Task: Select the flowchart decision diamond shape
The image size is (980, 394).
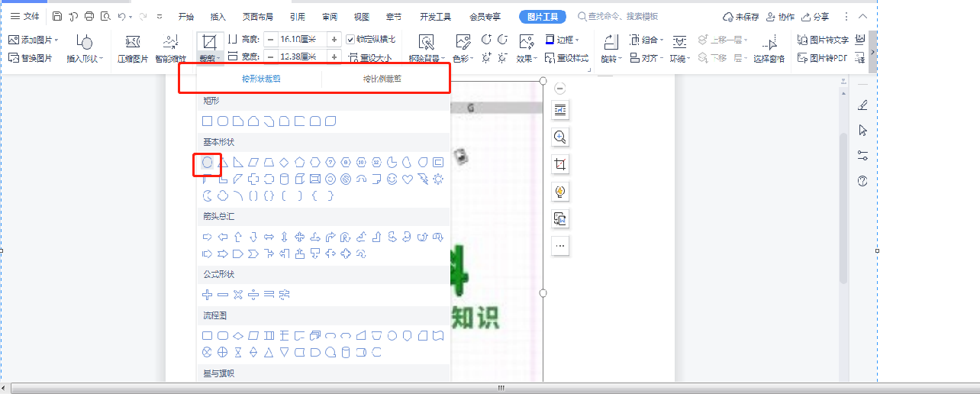Action: point(238,335)
